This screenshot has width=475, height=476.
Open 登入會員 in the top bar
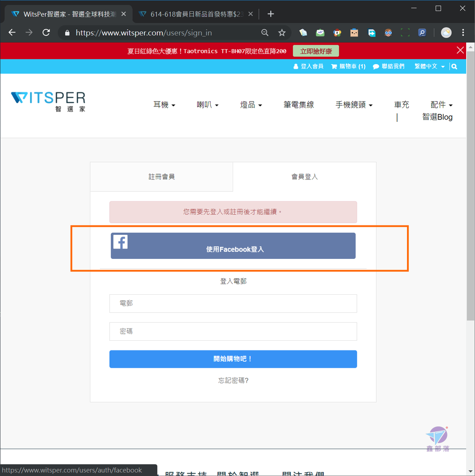(308, 66)
